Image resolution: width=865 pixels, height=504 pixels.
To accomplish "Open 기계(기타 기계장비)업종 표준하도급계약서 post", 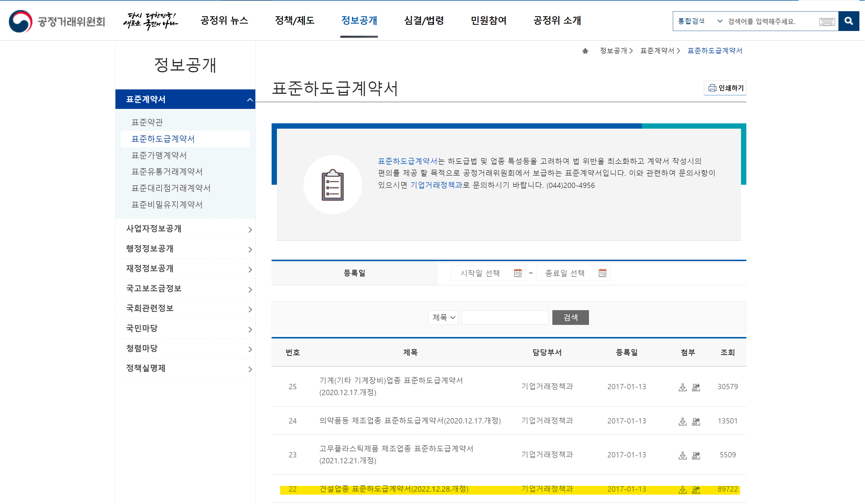I will click(x=391, y=386).
